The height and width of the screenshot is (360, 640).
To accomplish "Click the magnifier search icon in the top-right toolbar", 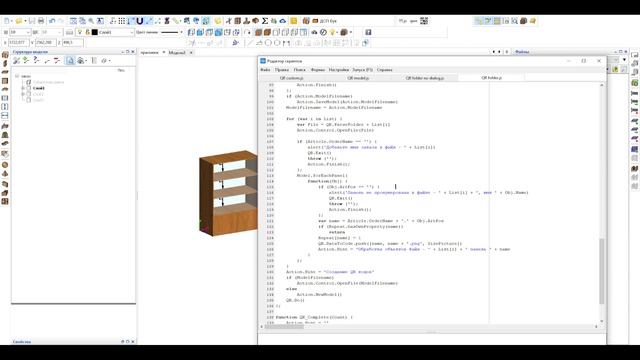I will [515, 21].
